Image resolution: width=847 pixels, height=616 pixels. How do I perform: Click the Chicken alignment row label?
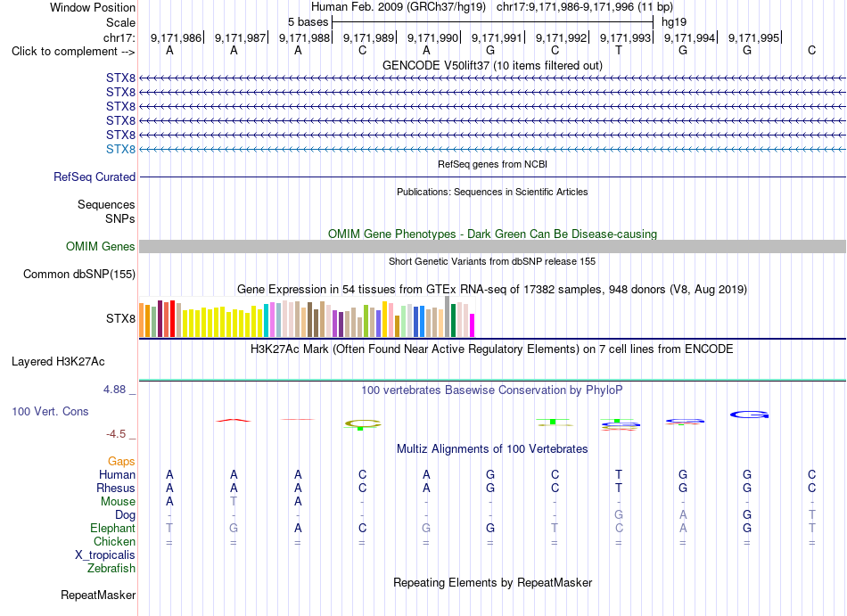(114, 541)
